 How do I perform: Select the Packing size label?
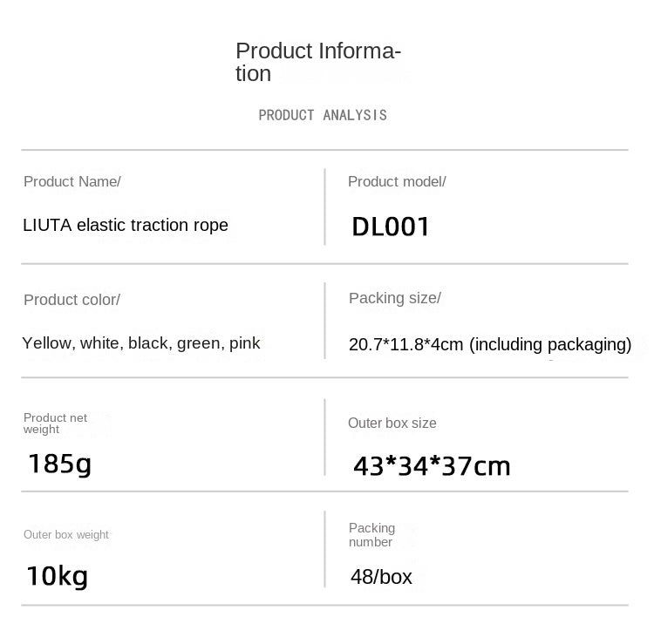point(395,298)
